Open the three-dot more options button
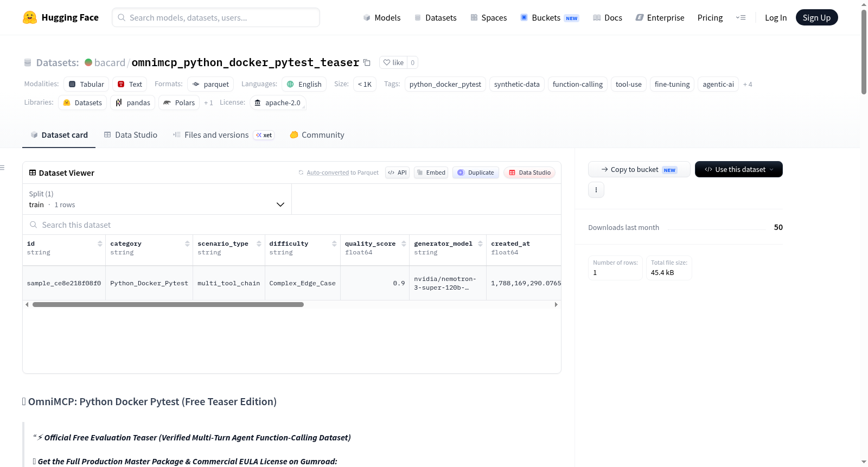 596,190
